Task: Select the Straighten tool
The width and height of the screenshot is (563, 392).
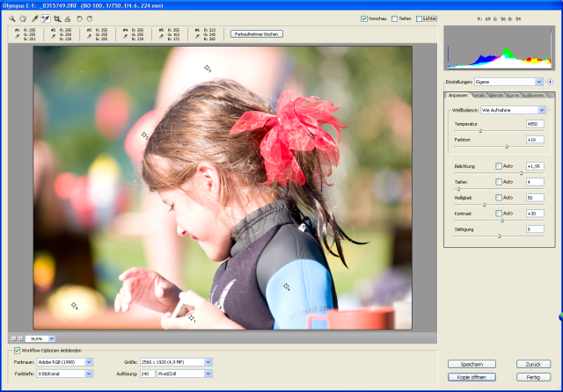Action: pyautogui.click(x=68, y=18)
